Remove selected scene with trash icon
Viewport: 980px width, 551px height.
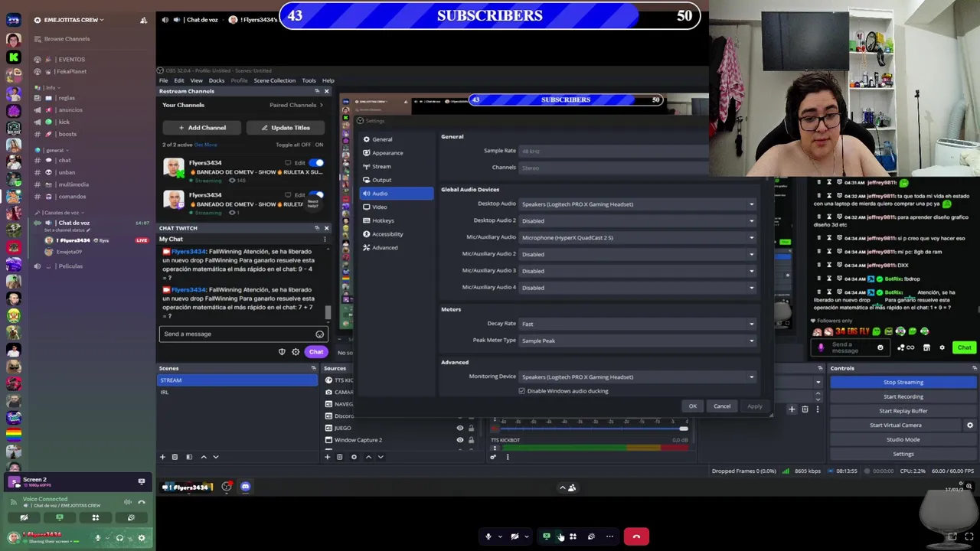coord(175,457)
